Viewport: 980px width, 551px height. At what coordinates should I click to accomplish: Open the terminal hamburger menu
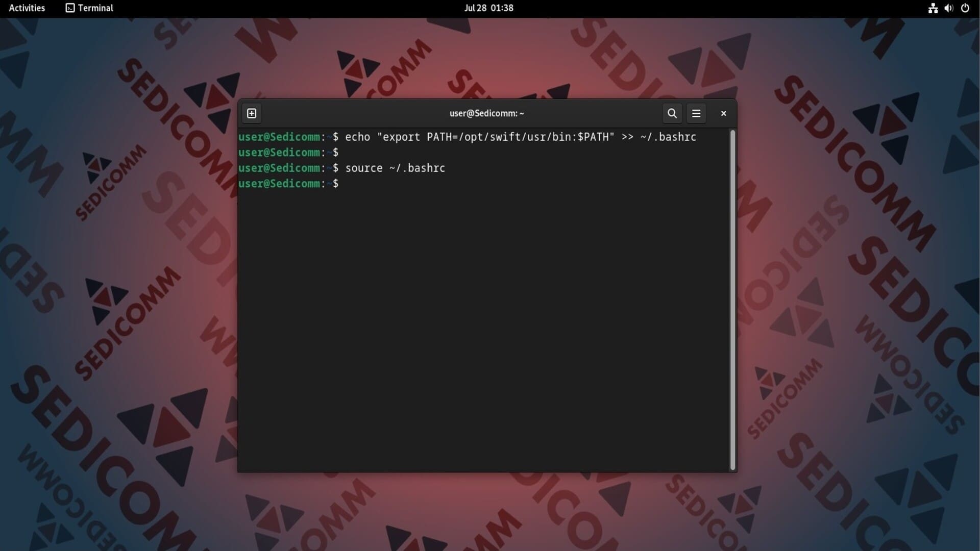[x=696, y=113]
